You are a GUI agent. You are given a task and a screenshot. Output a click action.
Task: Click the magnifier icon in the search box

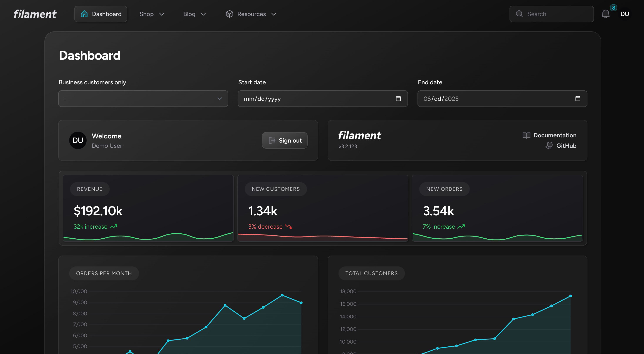point(519,14)
